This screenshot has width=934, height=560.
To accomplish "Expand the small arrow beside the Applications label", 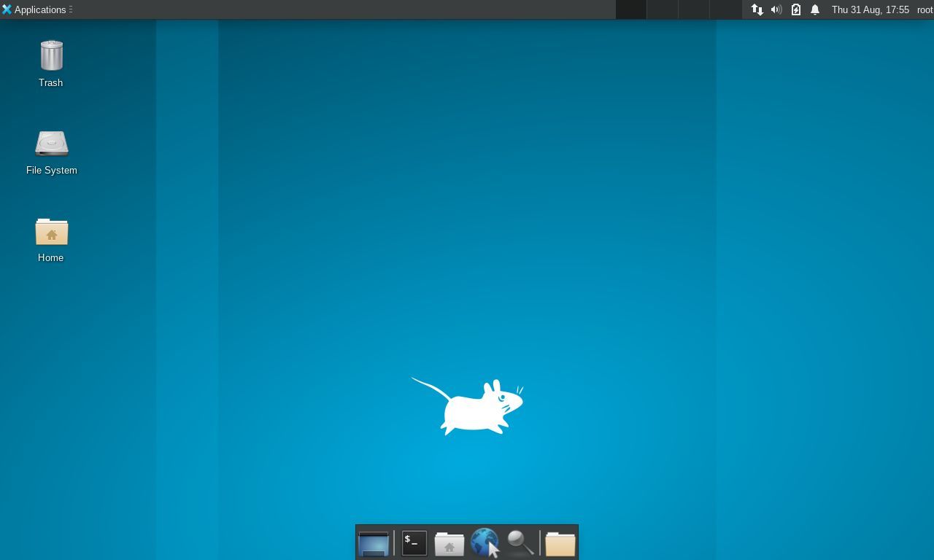I will [71, 9].
